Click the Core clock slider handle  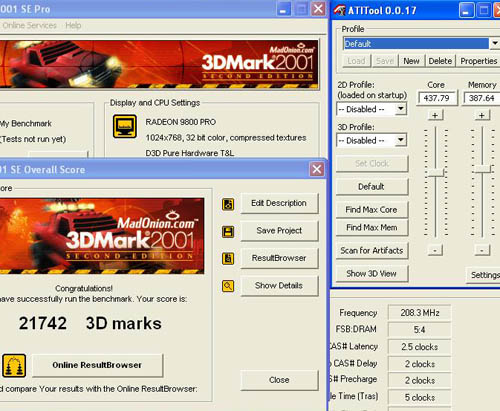(x=436, y=172)
